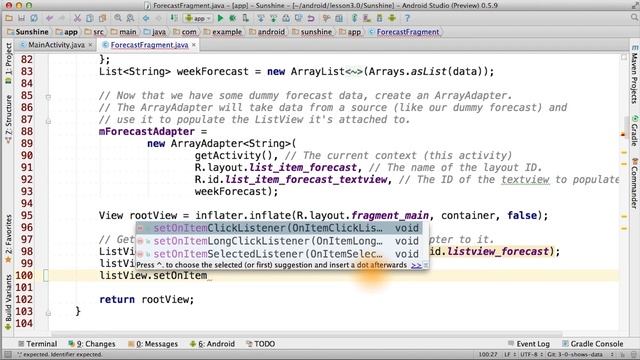This screenshot has height=360, width=640.
Task: Navigate Back with the blue arrow
Action: click(146, 18)
